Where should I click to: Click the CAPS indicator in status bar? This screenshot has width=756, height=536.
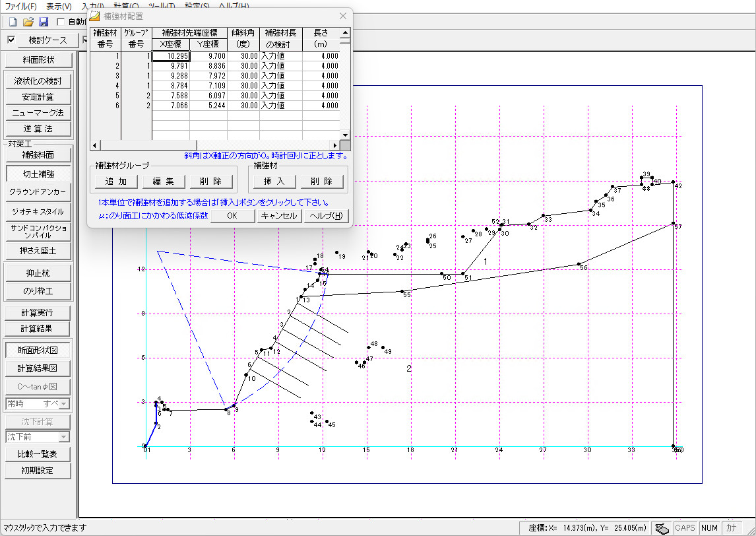685,528
